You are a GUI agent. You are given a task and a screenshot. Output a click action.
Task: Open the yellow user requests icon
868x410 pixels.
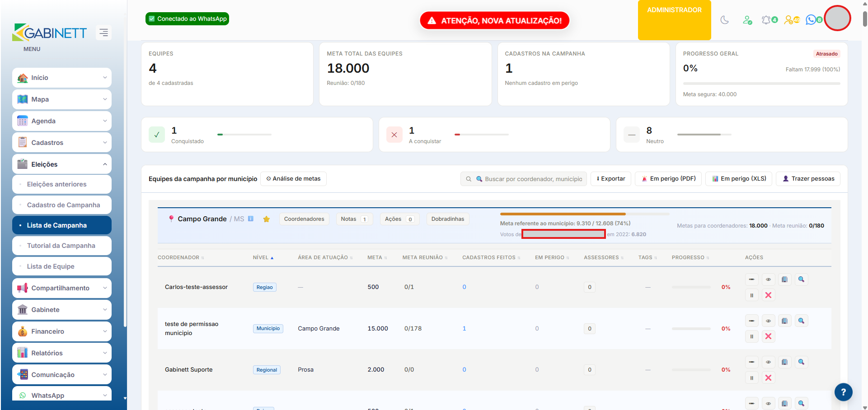(792, 20)
